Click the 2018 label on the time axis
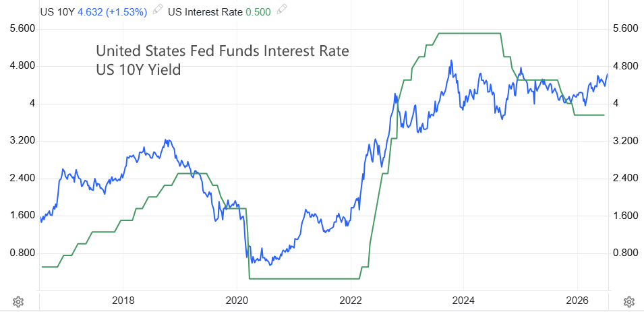 pyautogui.click(x=123, y=301)
